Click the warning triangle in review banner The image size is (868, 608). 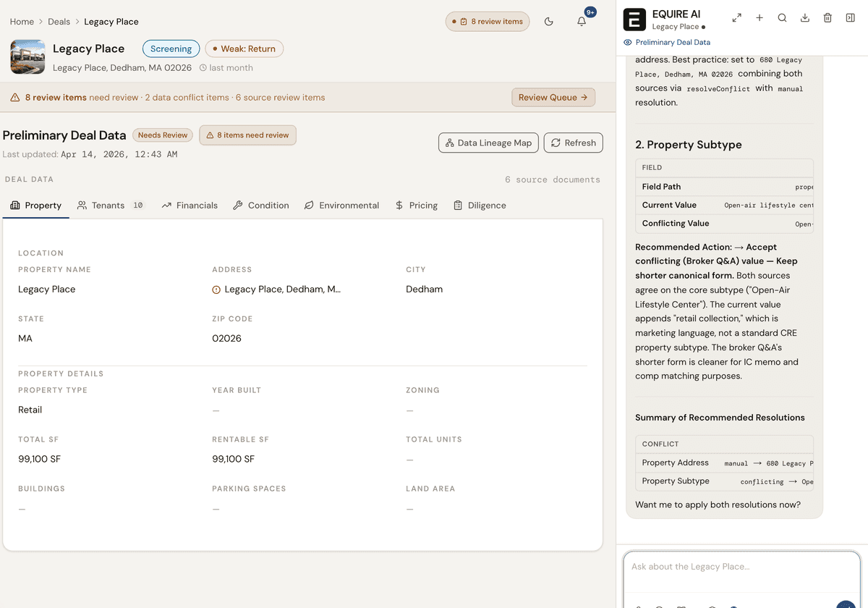(x=15, y=98)
